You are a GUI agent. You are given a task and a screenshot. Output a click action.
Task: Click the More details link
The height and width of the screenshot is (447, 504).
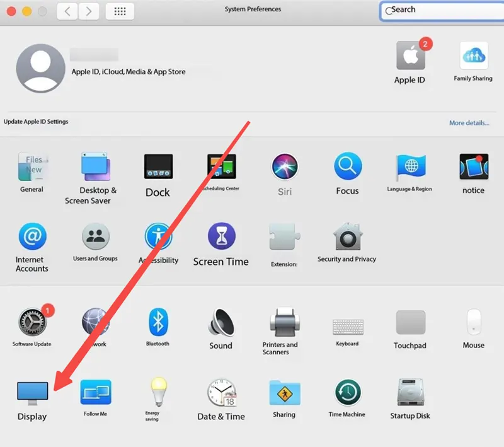pos(469,122)
